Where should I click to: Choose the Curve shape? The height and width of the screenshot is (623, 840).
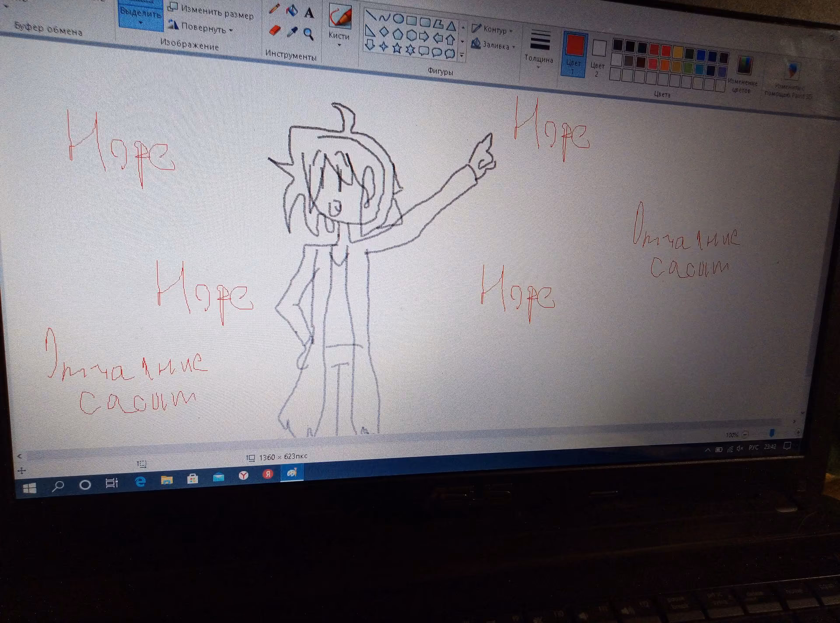click(x=385, y=17)
